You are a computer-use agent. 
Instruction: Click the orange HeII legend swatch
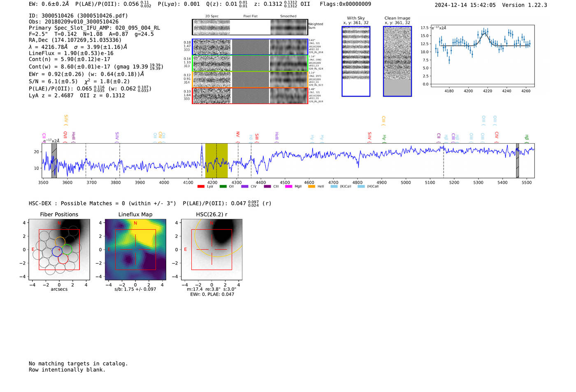click(311, 186)
